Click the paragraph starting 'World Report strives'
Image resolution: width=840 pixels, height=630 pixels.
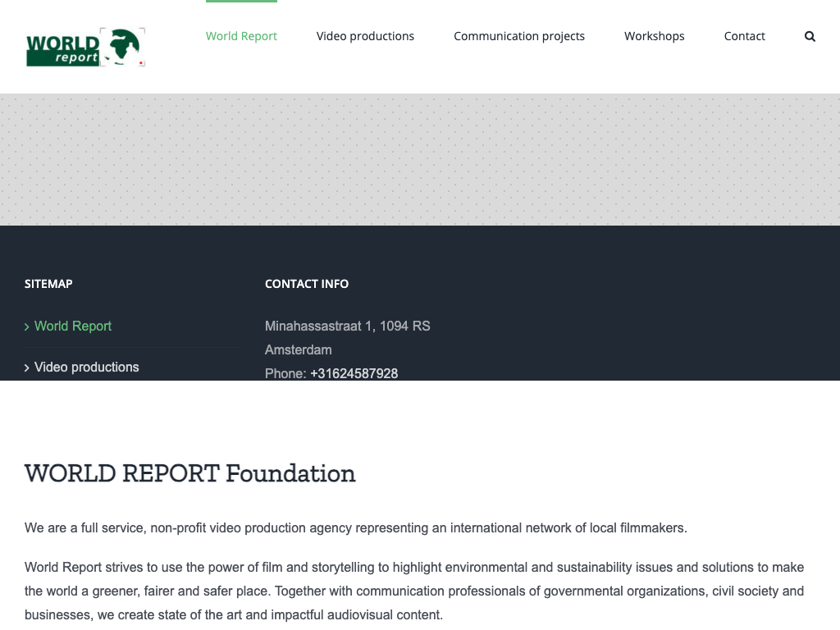tap(414, 591)
